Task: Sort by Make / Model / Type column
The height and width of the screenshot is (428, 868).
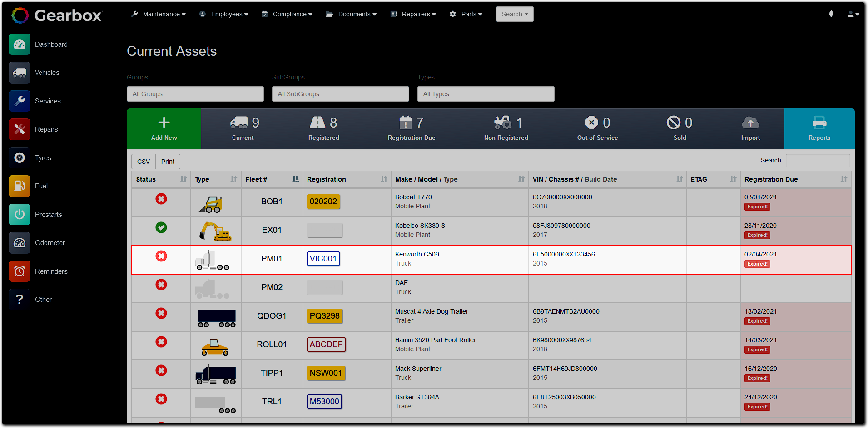Action: coord(460,179)
